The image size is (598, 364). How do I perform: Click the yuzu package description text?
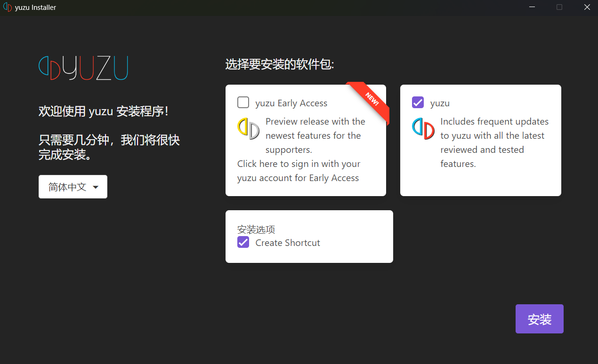[494, 142]
